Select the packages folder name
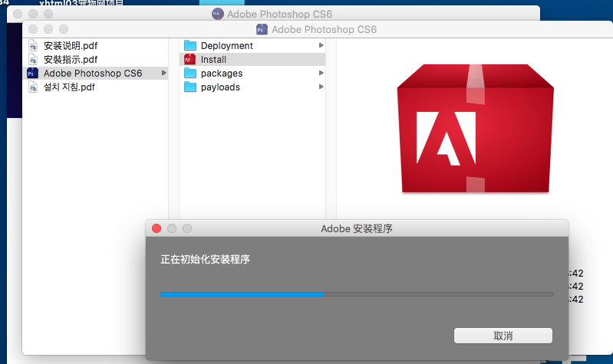The height and width of the screenshot is (364, 613). pyautogui.click(x=222, y=74)
